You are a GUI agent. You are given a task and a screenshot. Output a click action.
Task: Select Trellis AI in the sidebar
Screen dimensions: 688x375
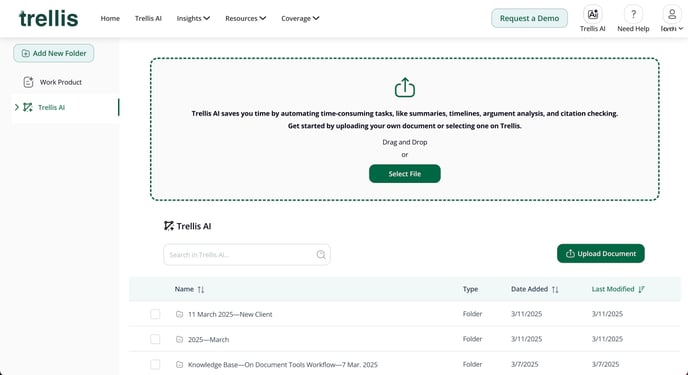point(51,107)
